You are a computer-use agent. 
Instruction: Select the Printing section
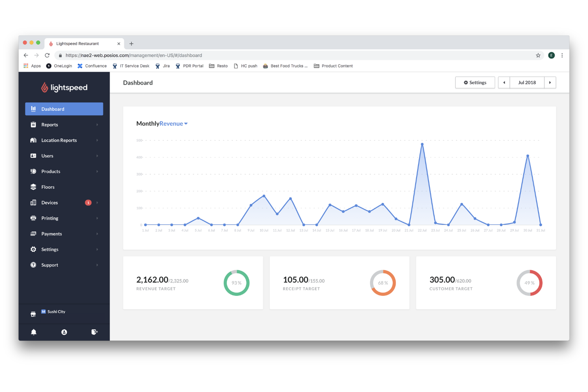click(x=50, y=218)
